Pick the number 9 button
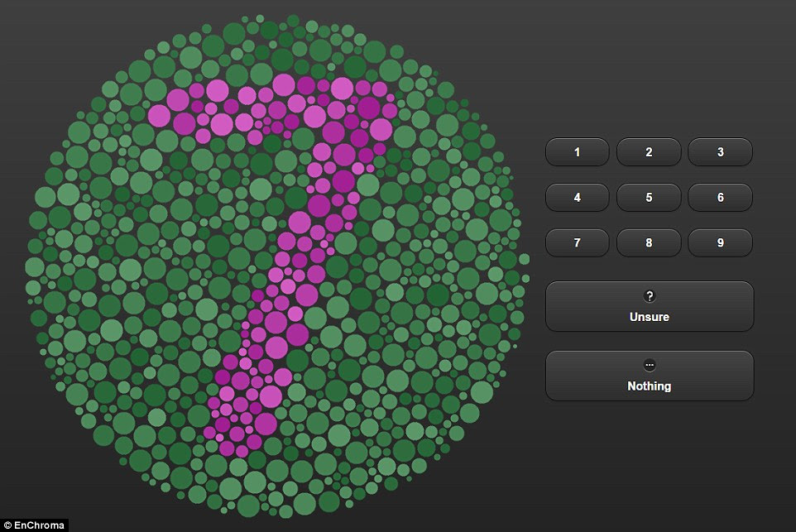The image size is (796, 532). (x=721, y=242)
